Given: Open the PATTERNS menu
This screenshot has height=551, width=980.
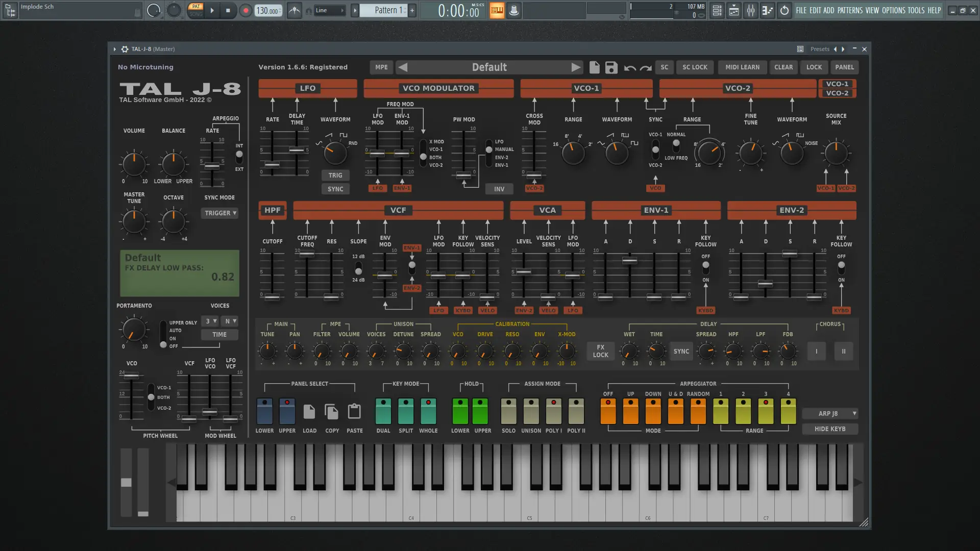Looking at the screenshot, I should 849,10.
